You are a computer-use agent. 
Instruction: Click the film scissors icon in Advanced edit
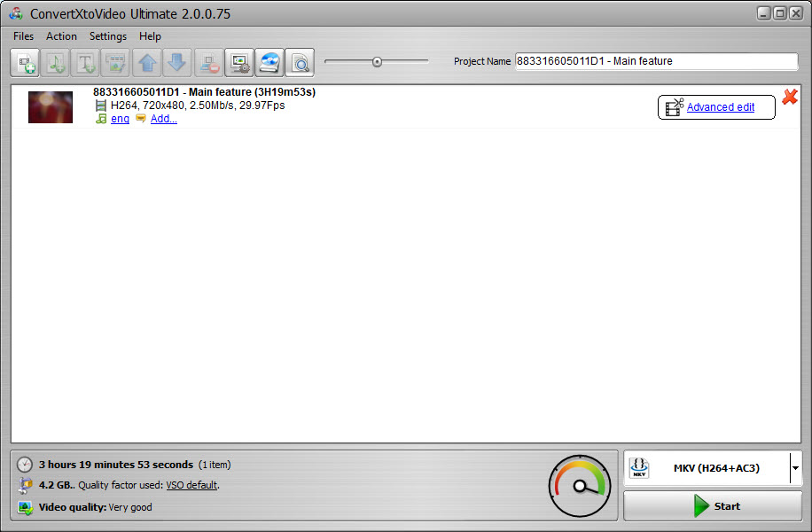[x=675, y=107]
